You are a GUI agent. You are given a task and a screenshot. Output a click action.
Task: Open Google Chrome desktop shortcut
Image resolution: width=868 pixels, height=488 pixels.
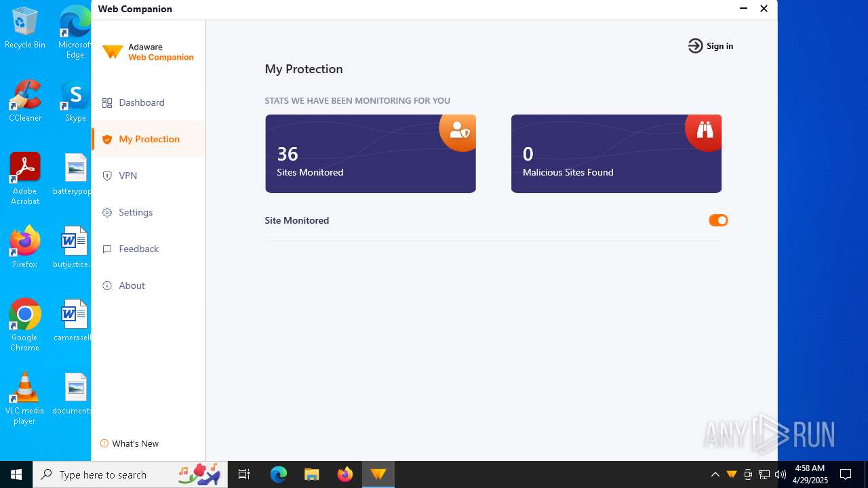point(25,325)
